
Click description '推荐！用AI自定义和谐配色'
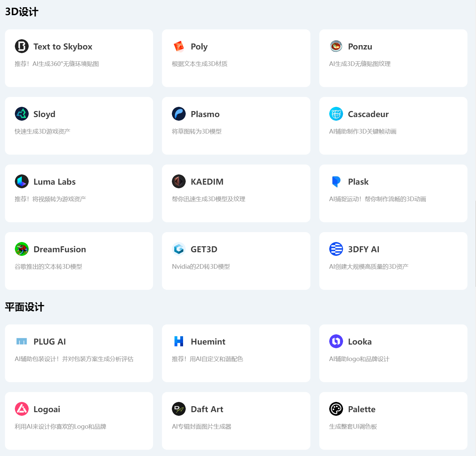207,359
